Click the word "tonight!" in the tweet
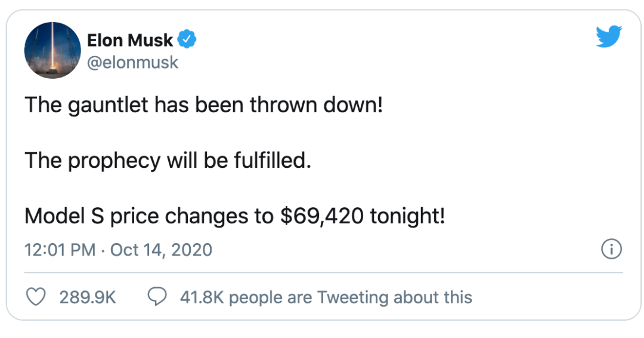644x338 pixels. [407, 216]
